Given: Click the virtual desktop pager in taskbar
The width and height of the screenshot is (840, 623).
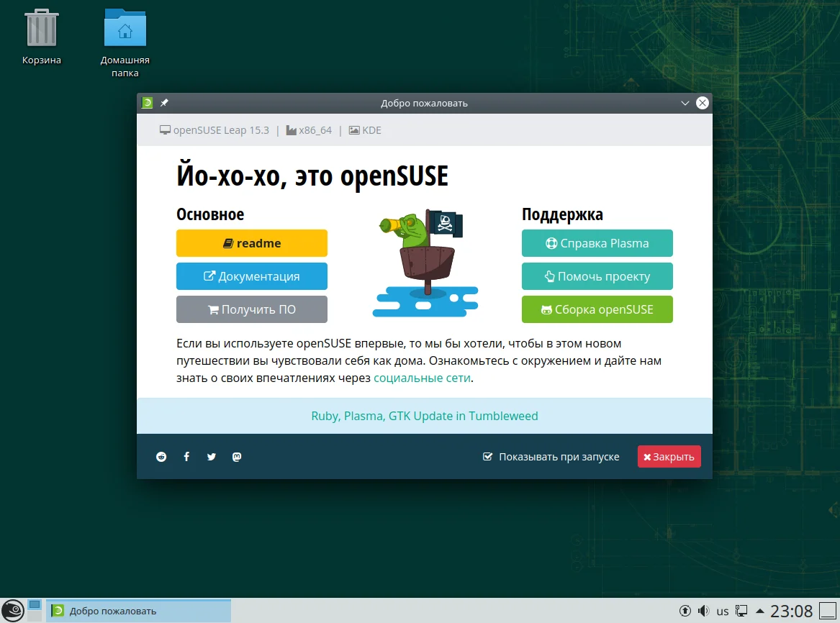Looking at the screenshot, I should (35, 610).
